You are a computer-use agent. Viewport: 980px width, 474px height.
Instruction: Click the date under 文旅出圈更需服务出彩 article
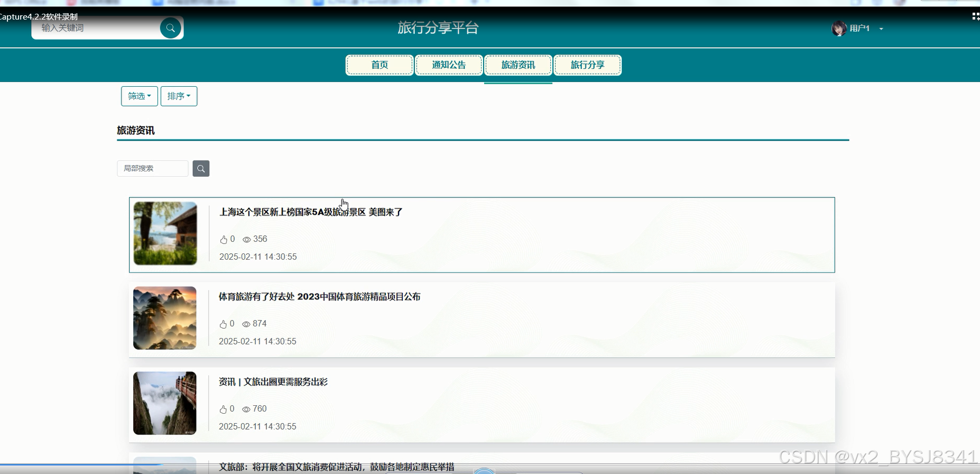[x=257, y=426]
